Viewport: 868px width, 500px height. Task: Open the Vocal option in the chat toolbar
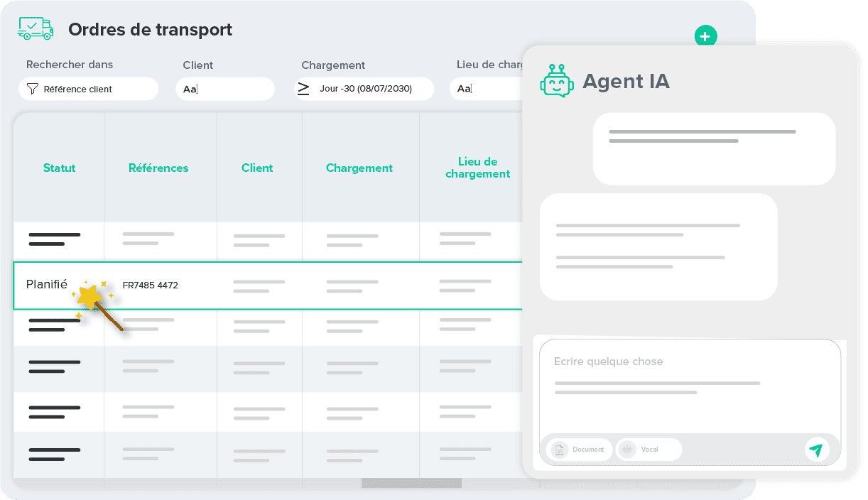point(648,450)
